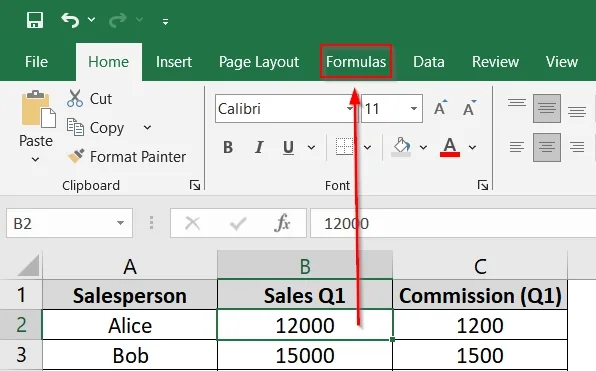Click Align Right icon

click(577, 147)
